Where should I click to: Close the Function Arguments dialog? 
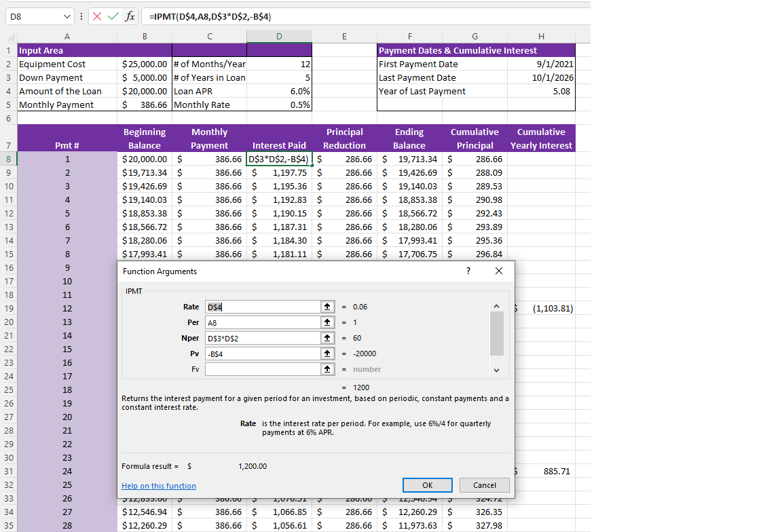click(499, 271)
